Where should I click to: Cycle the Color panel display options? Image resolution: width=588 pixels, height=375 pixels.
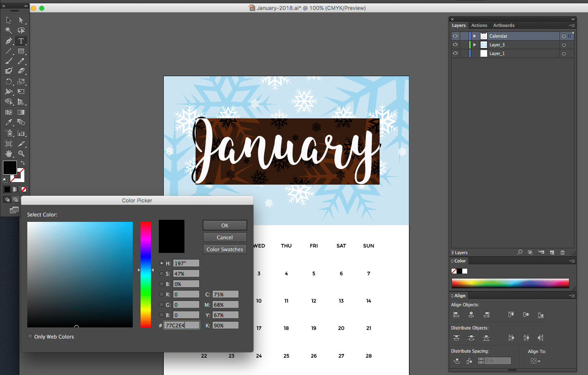click(452, 261)
